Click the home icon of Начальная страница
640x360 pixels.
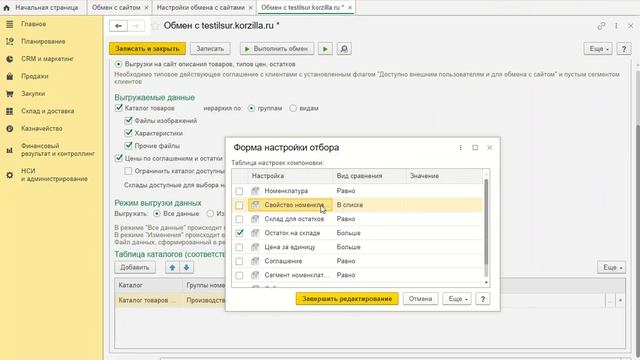coord(7,7)
